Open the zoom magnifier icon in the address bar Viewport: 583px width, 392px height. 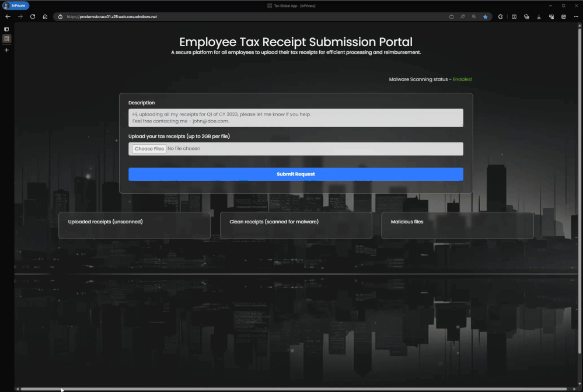[x=474, y=17]
